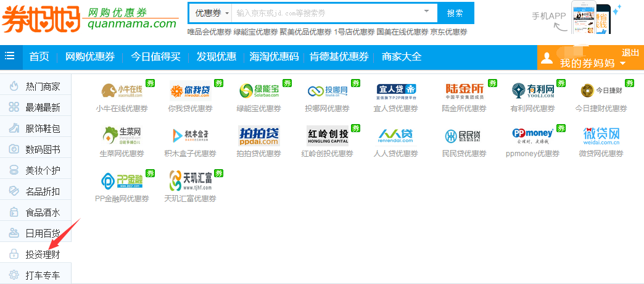The height and width of the screenshot is (284, 644).
Task: Click the gear icon beside 打车专车
Action: click(14, 275)
